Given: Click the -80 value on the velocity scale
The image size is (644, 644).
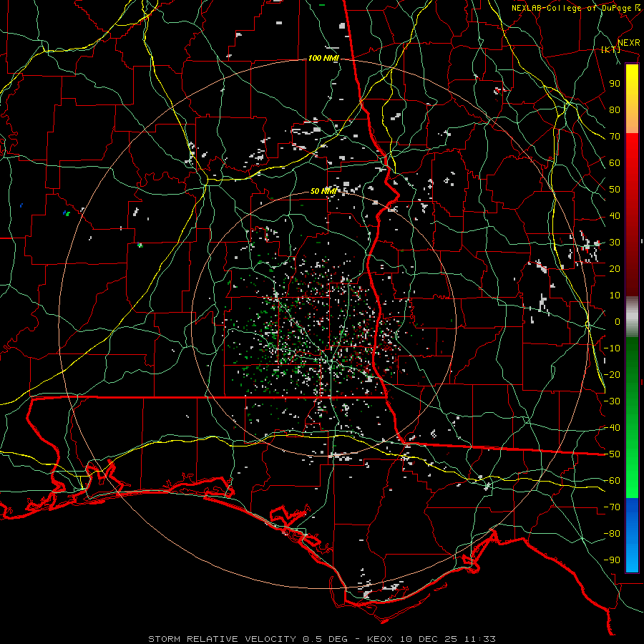Looking at the screenshot, I should (x=612, y=534).
